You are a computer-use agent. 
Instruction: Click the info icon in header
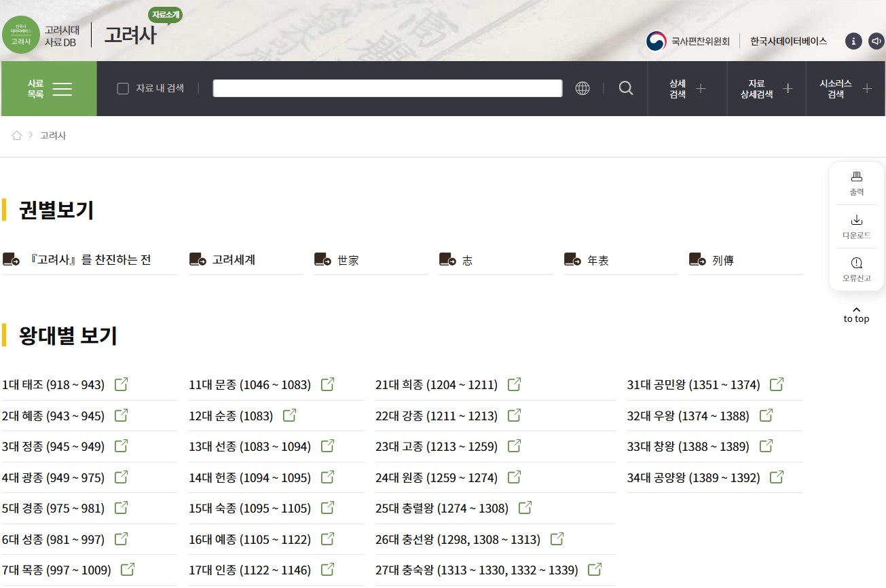point(853,41)
